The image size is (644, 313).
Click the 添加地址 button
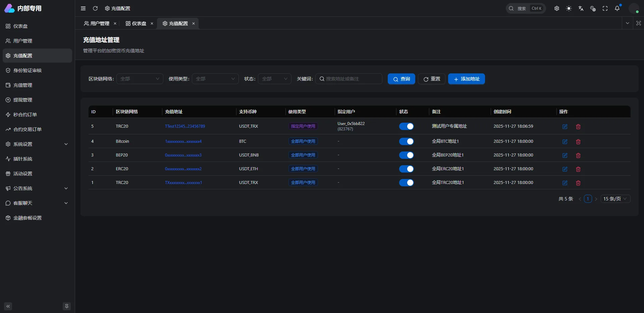coord(466,79)
